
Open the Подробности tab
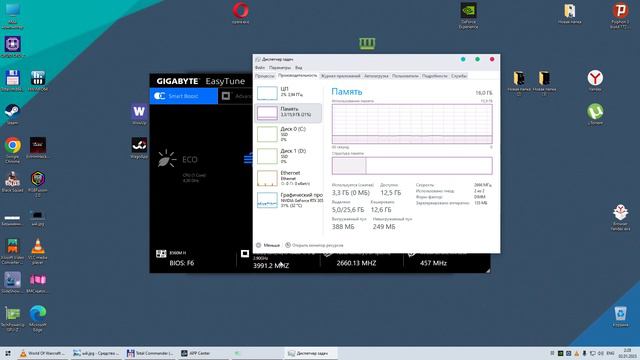pos(435,76)
